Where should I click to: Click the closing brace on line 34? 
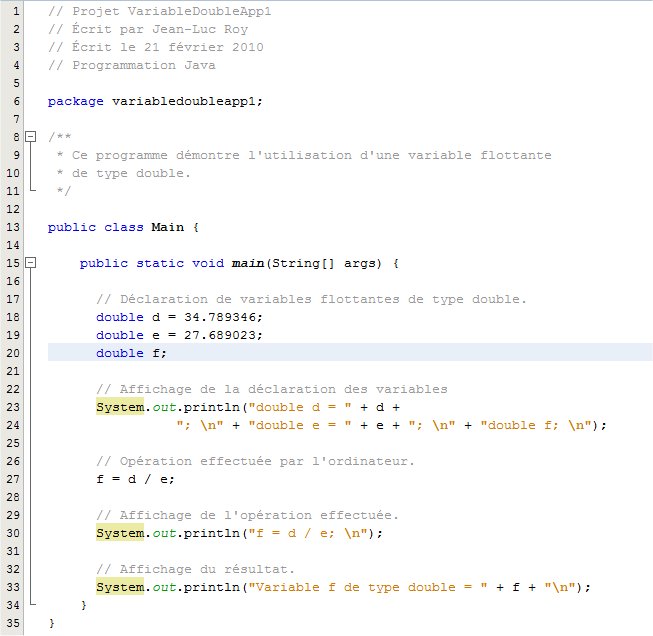[x=84, y=605]
